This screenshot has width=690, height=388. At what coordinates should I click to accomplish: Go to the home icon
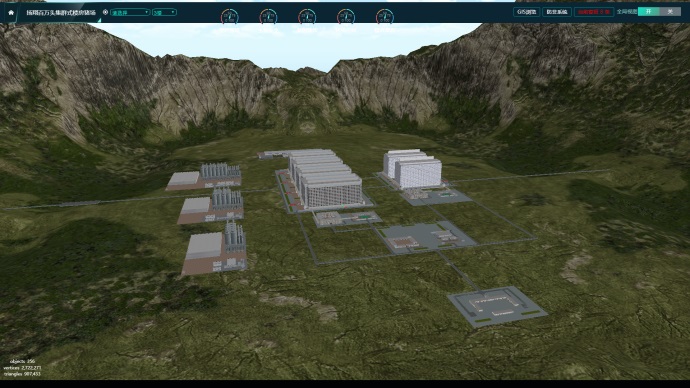(11, 13)
